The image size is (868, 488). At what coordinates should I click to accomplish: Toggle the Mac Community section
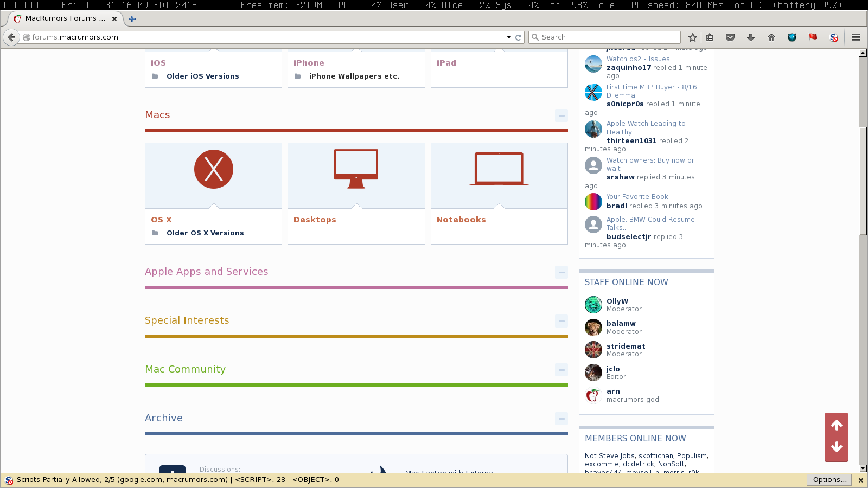pos(561,370)
